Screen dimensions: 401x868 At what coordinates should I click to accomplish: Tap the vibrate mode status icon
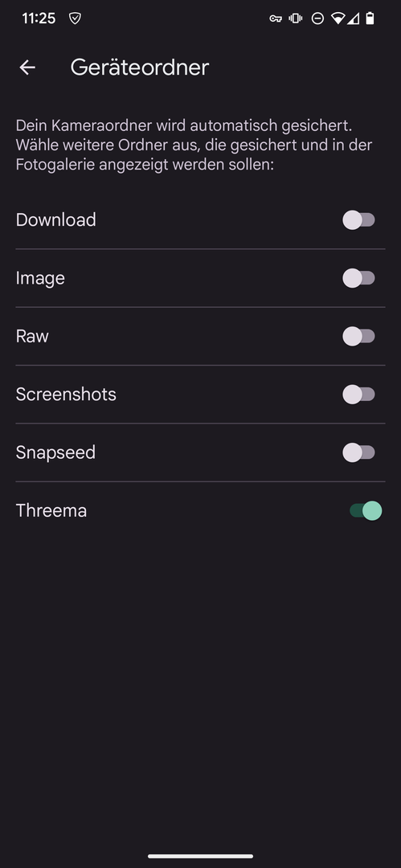click(296, 18)
